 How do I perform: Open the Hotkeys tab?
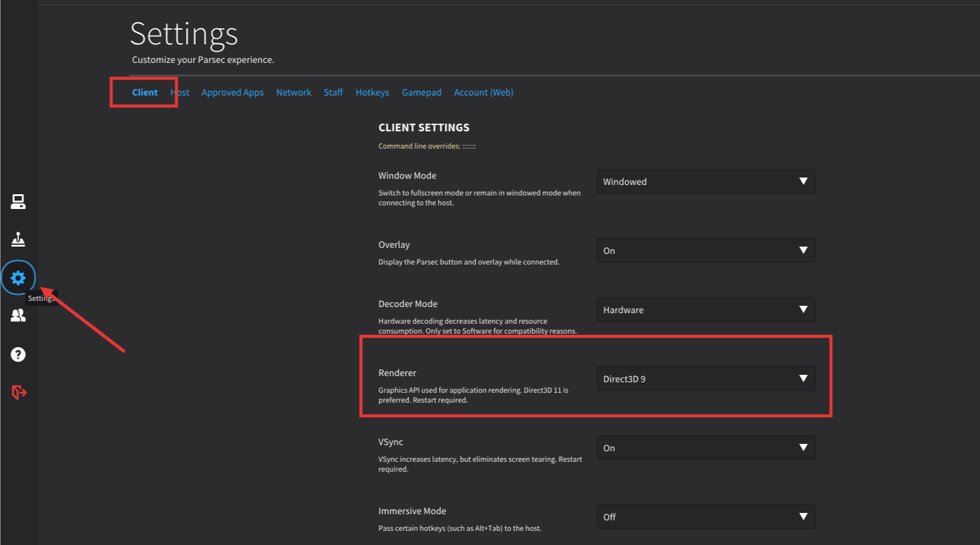tap(372, 92)
